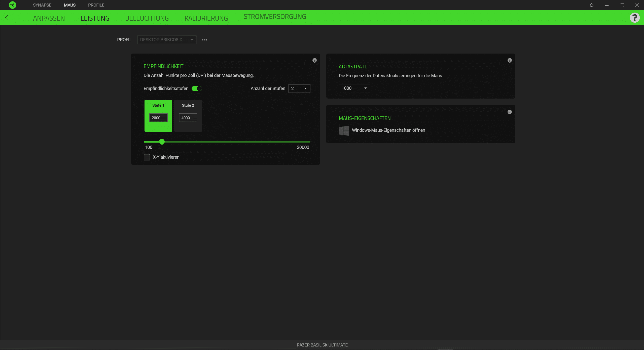Viewport: 644px width, 350px height.
Task: Open the settings gear icon
Action: pyautogui.click(x=592, y=5)
